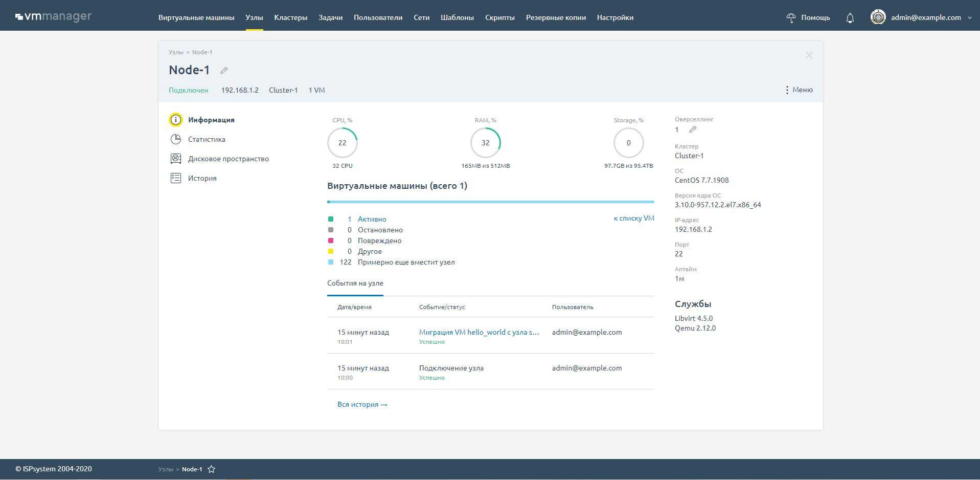Click the Помощь umbrella icon

point(791,18)
